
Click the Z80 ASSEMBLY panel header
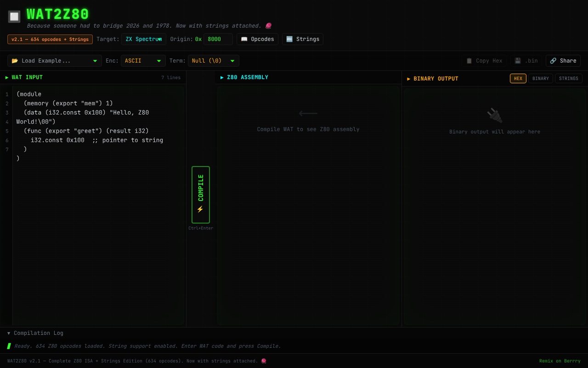tap(308, 77)
